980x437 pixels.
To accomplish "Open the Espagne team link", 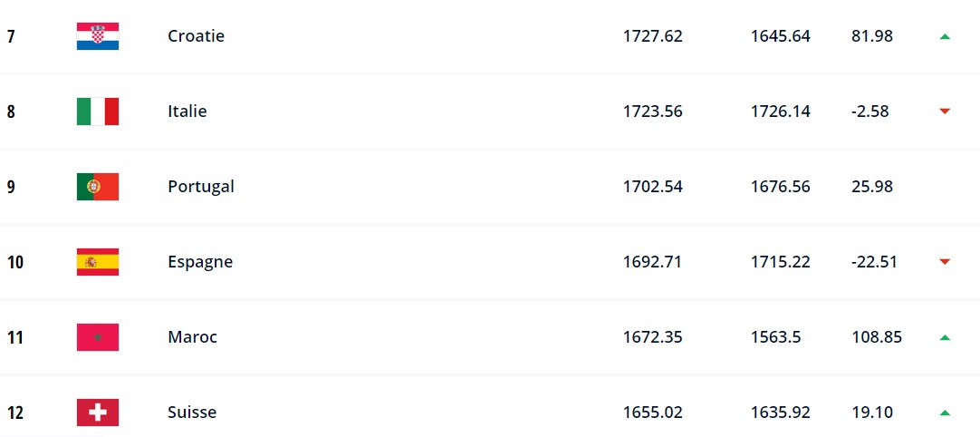I will [x=200, y=262].
